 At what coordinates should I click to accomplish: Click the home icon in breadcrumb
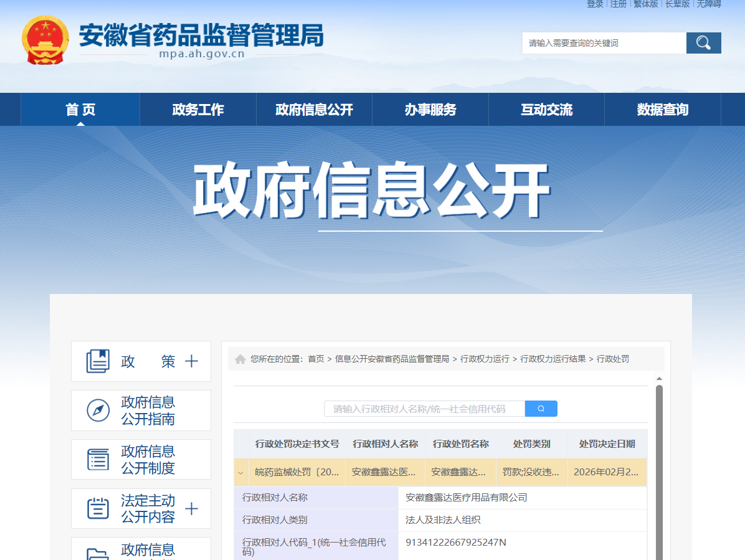240,359
